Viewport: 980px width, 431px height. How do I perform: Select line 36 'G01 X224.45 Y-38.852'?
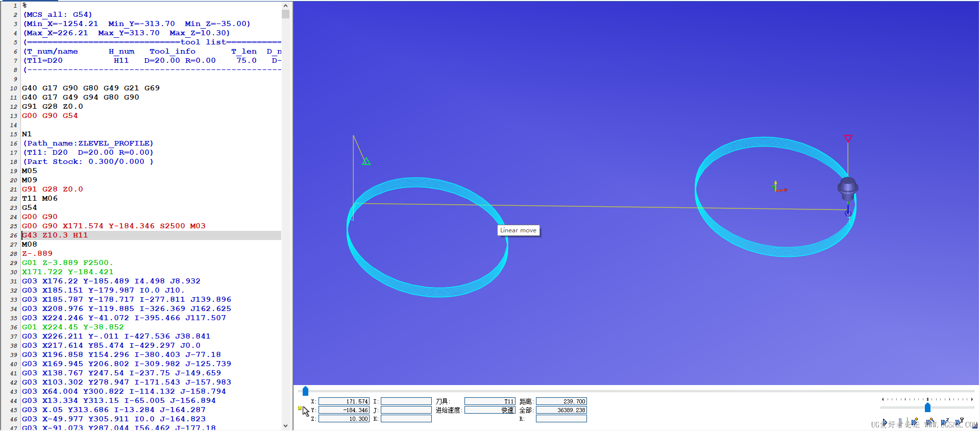(x=72, y=327)
